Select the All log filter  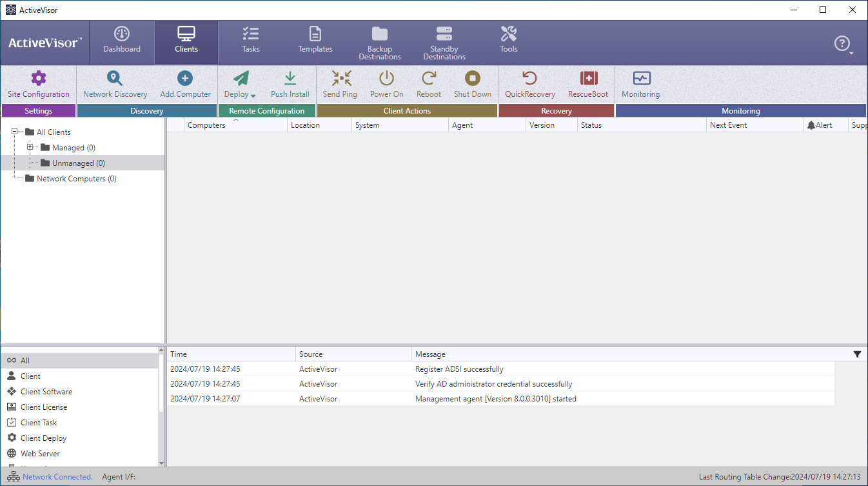click(79, 361)
